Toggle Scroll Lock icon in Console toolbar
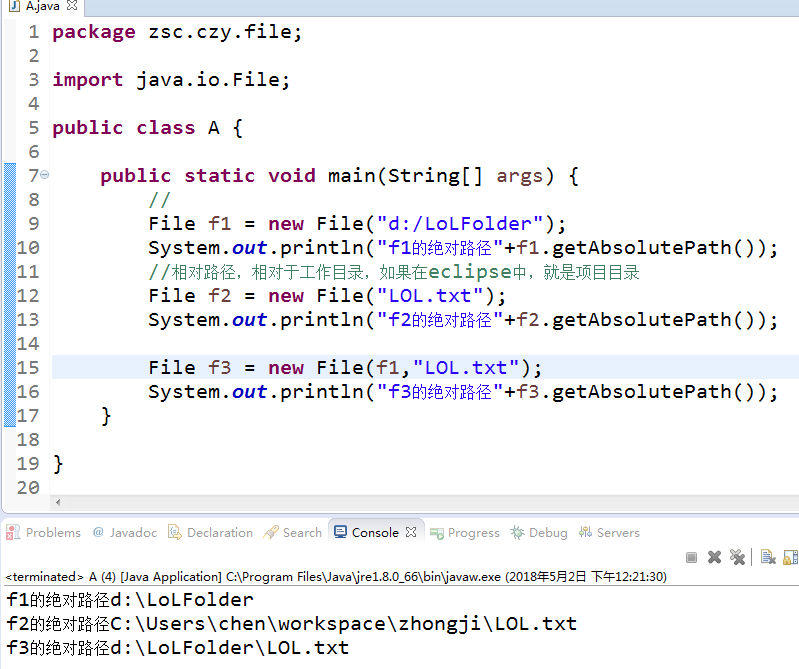This screenshot has height=669, width=799. (790, 557)
